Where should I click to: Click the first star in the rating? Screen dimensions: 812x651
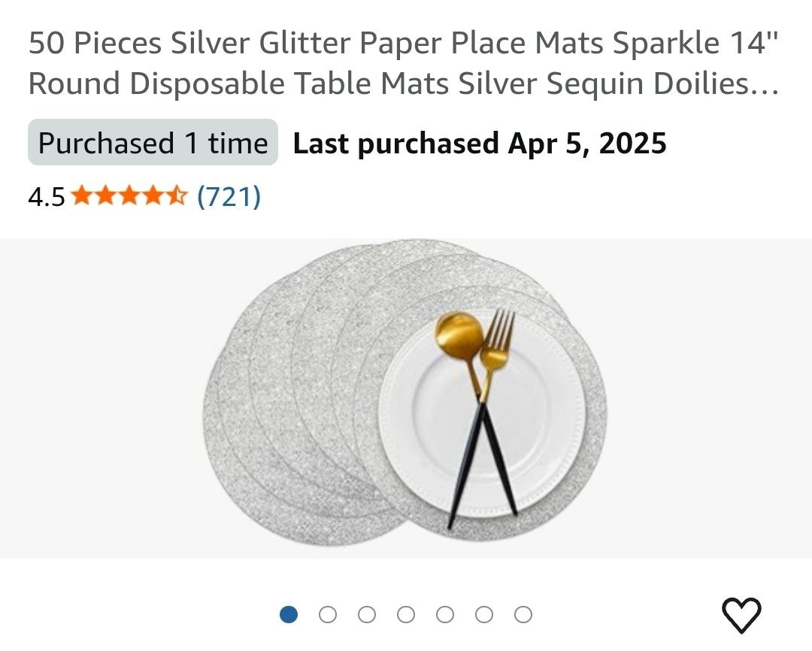pos(80,196)
